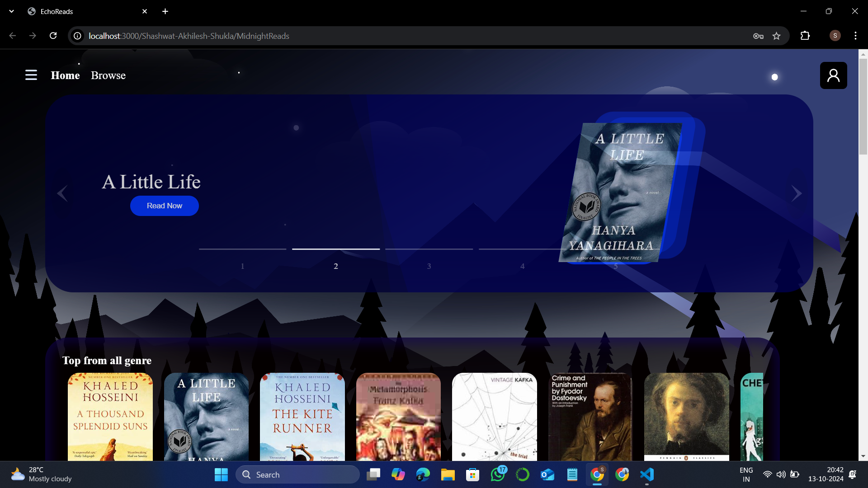Expand the tab search dropdown
868x488 pixels.
(11, 11)
